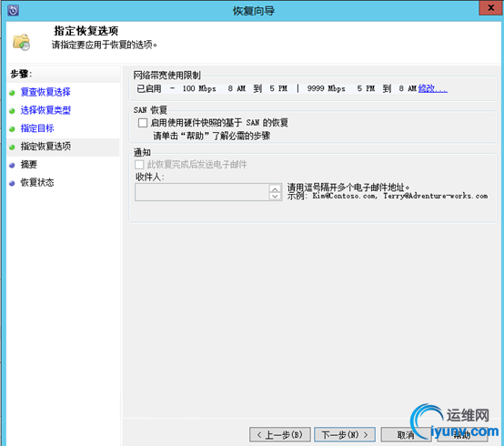Click the blue bullet beside 摘要
Image resolution: width=504 pixels, height=446 pixels.
12,165
